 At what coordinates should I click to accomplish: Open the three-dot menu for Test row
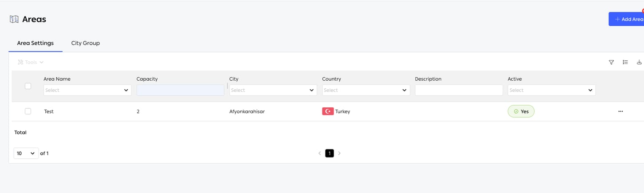[620, 111]
